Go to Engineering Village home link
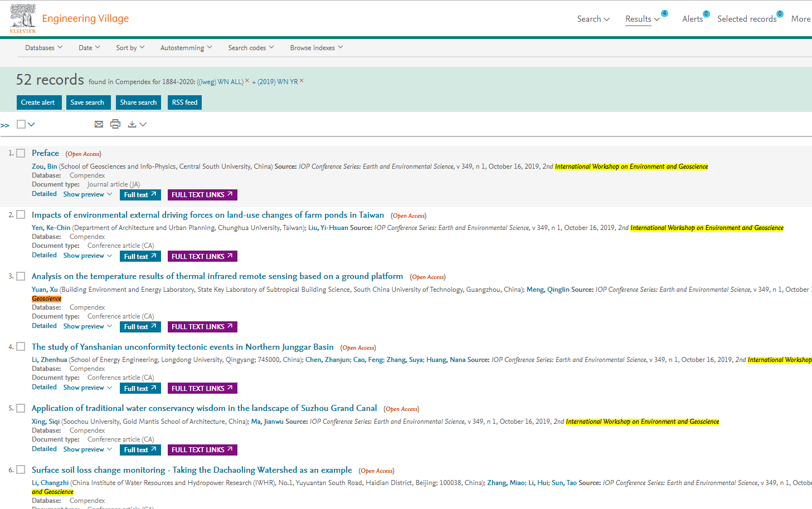The height and width of the screenshot is (509, 812). click(x=85, y=18)
